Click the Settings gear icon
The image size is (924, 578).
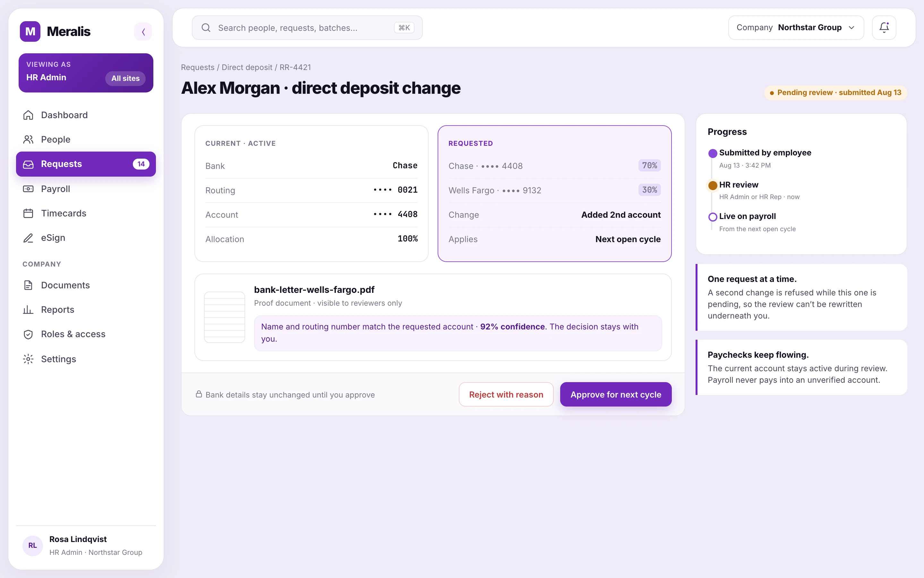click(28, 359)
